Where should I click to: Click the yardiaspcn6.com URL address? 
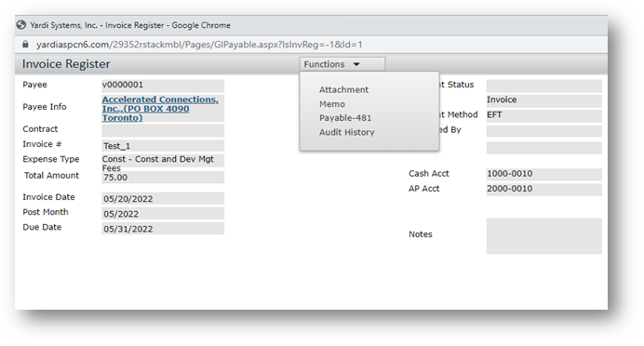click(199, 45)
